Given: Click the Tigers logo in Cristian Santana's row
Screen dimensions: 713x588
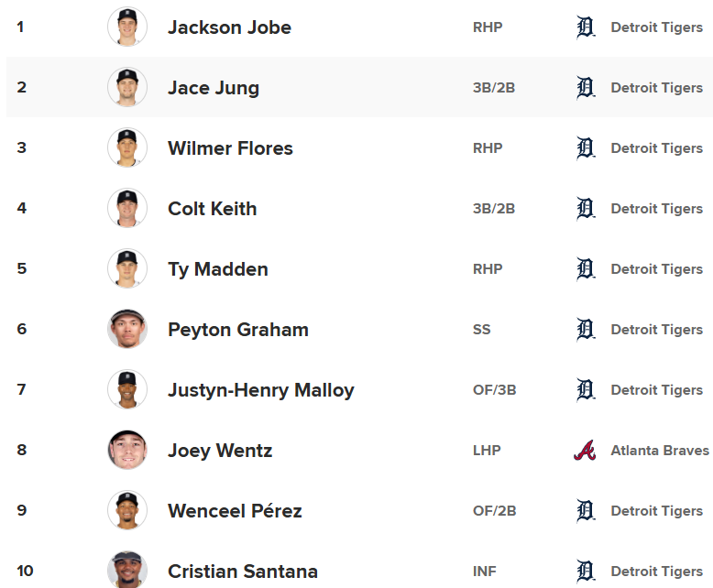Looking at the screenshot, I should click(x=586, y=572).
